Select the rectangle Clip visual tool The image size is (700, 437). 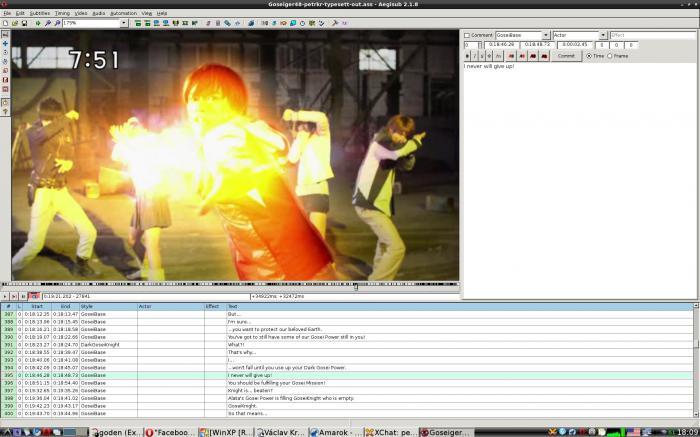pos(5,79)
